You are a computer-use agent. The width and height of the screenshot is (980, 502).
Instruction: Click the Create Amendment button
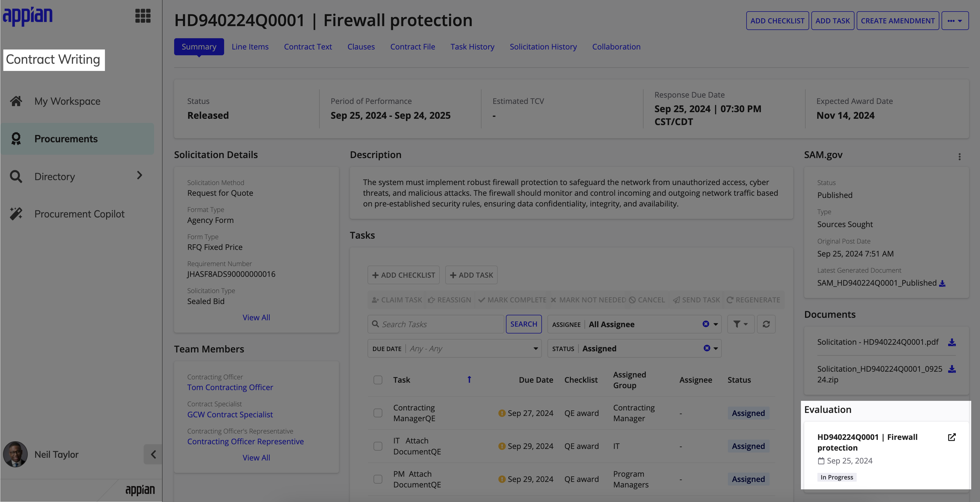[897, 21]
